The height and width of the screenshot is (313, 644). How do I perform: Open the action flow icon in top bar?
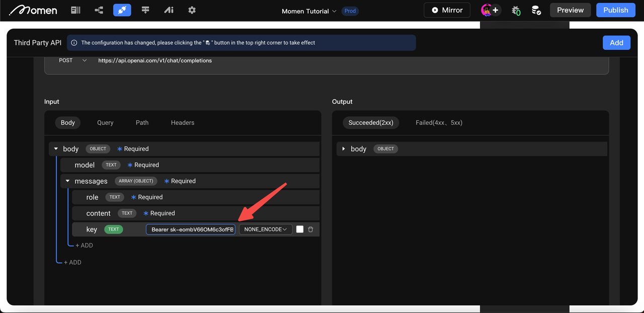click(99, 10)
